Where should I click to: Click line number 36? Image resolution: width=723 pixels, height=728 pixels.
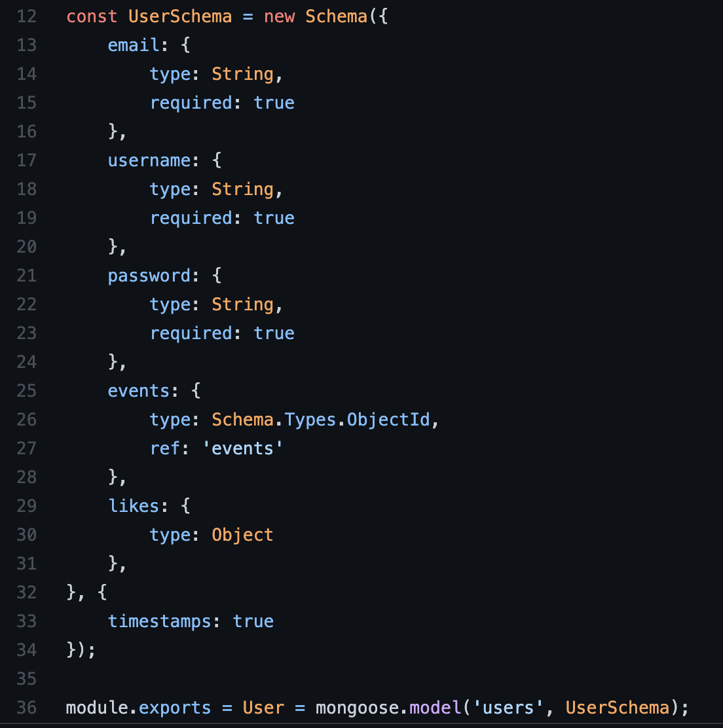(x=27, y=708)
